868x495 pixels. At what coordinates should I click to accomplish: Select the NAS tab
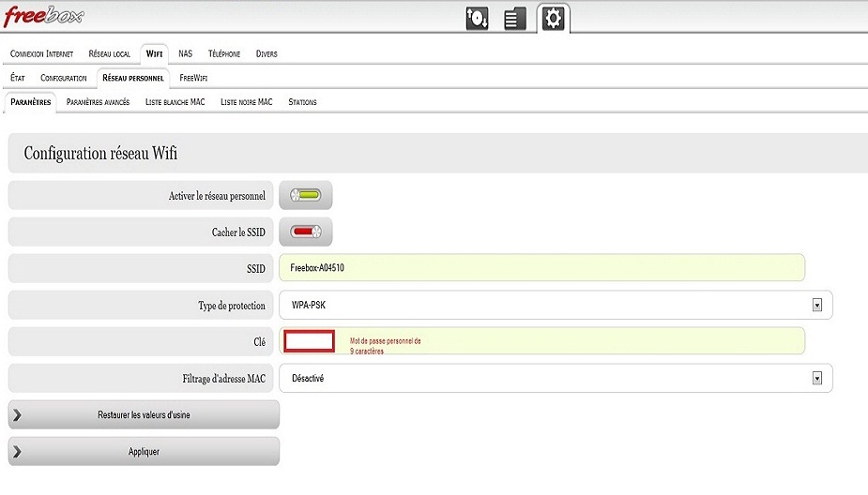point(185,54)
